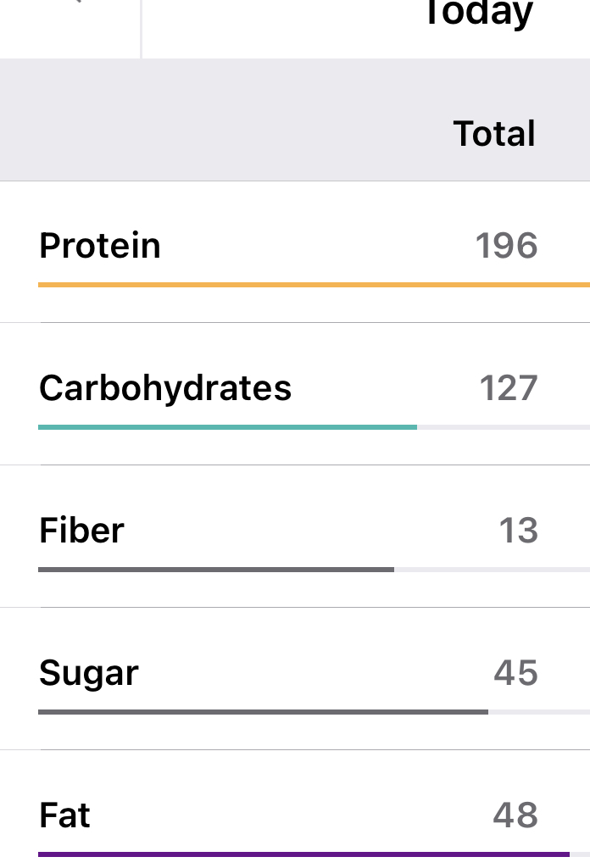
Task: Click the Fat total value 48
Action: 515,815
